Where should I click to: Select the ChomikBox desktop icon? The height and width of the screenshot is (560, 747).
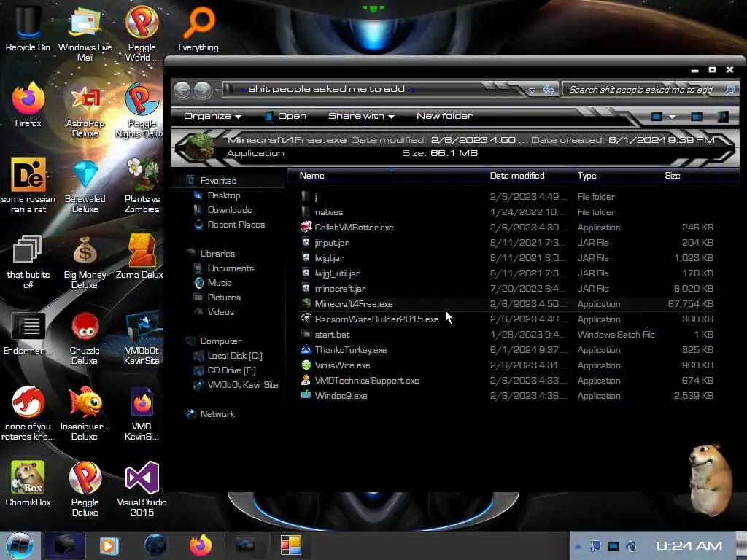[x=28, y=483]
